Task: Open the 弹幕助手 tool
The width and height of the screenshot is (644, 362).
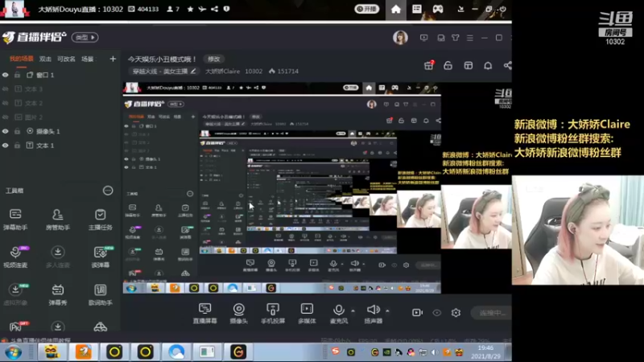Action: click(x=15, y=219)
